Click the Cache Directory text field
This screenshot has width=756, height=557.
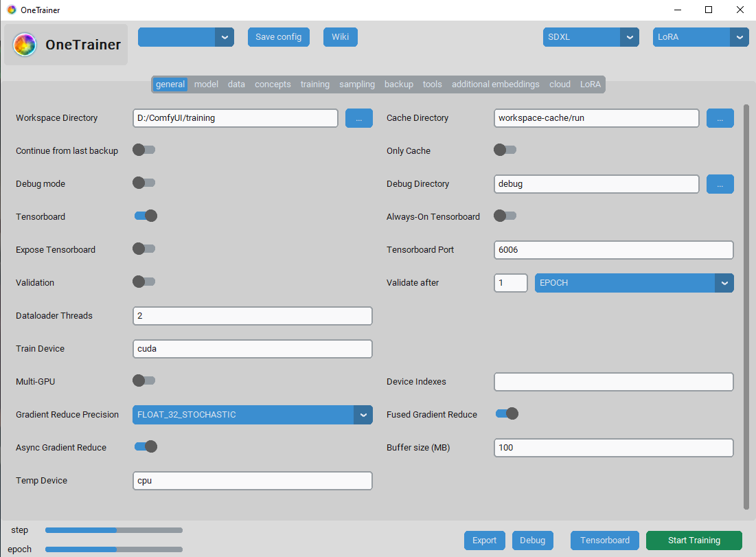click(597, 118)
